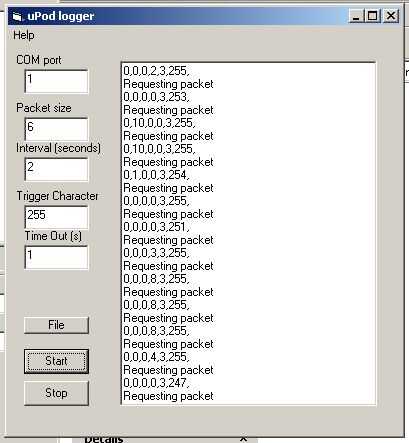Click the log line 0,0,0,2,3,255,
This screenshot has height=443, width=409.
tap(156, 71)
